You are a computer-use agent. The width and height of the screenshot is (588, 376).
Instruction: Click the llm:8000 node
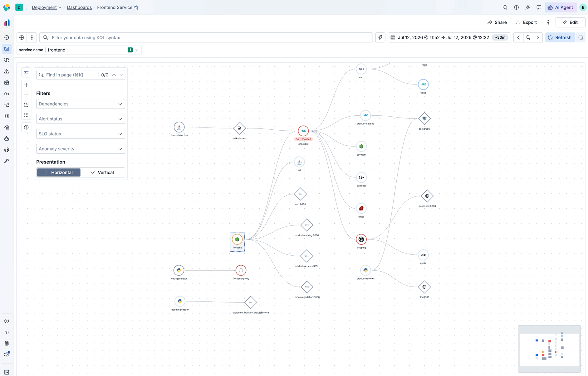pos(424,287)
